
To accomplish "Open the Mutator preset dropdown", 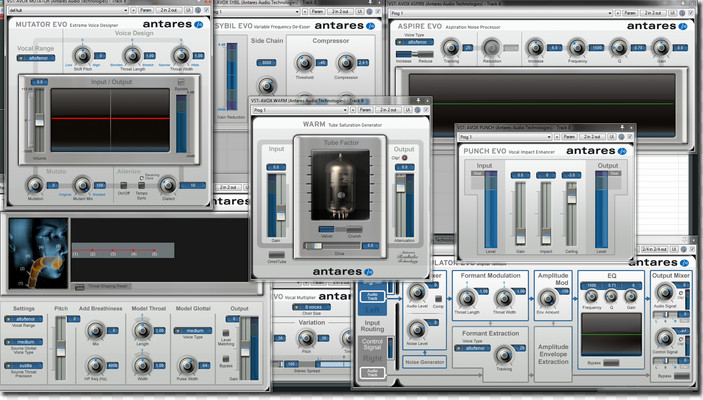I will (x=68, y=10).
